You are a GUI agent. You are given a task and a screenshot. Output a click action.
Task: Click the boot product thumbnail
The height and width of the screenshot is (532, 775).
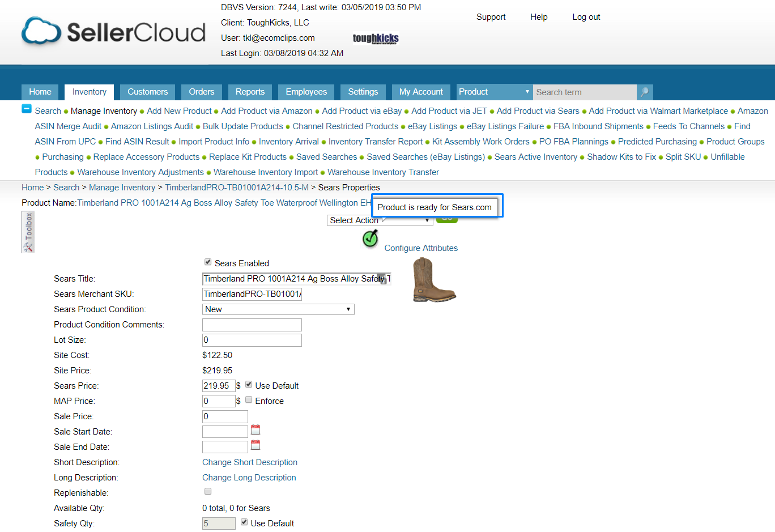tap(434, 279)
